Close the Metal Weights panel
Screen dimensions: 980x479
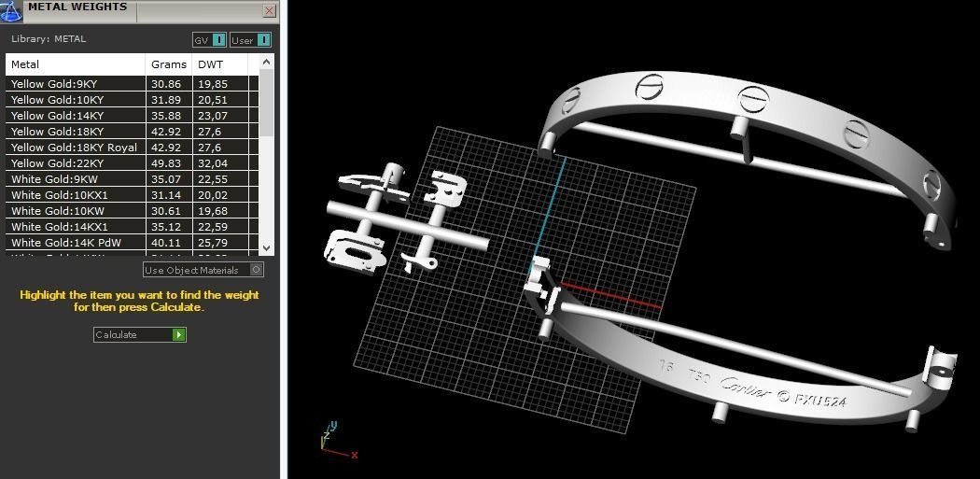pyautogui.click(x=270, y=10)
